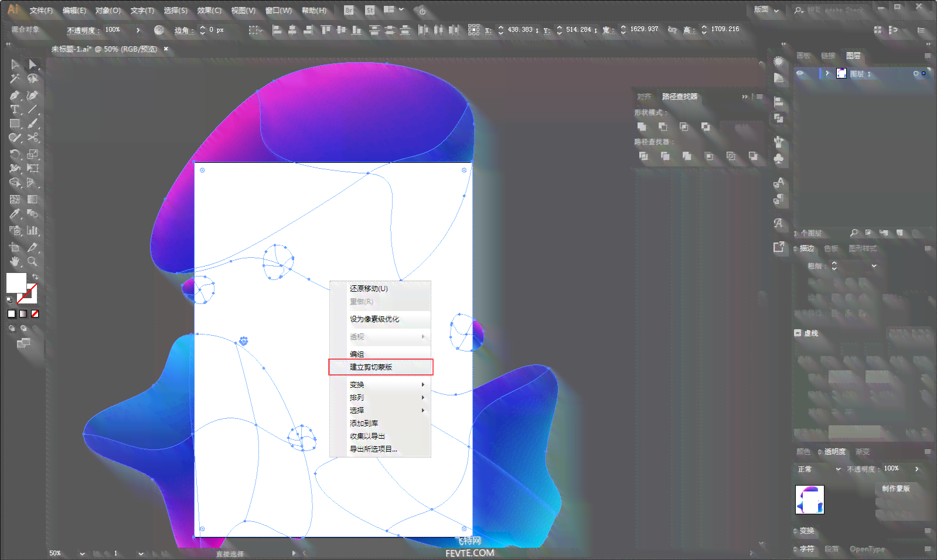Viewport: 937px width, 560px height.
Task: Select the Lasso tool
Action: coord(33,79)
